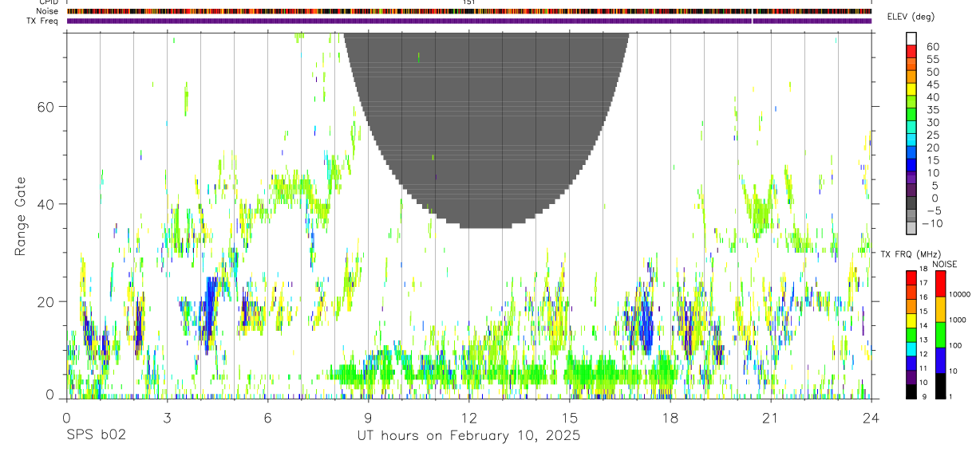The image size is (980, 452).
Task: Select the Range Gate axis label
Action: (x=21, y=216)
